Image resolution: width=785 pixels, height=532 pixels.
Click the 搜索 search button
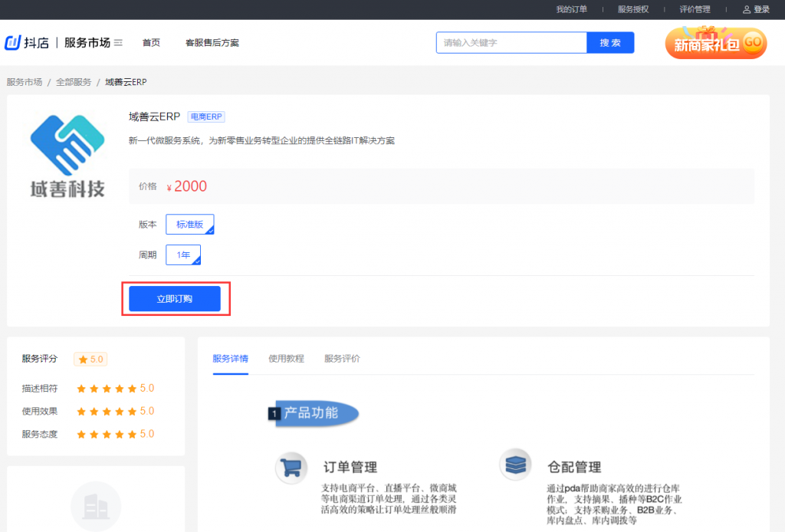click(x=610, y=42)
